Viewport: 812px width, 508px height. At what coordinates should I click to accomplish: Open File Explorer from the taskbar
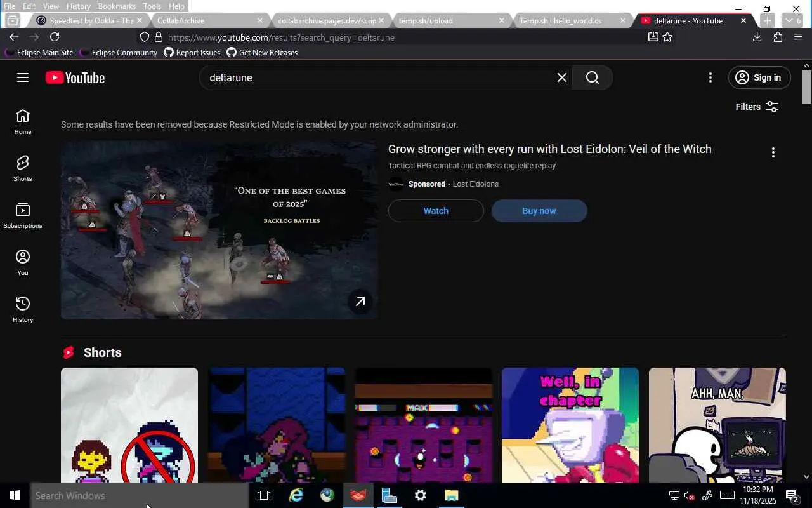[x=451, y=495]
